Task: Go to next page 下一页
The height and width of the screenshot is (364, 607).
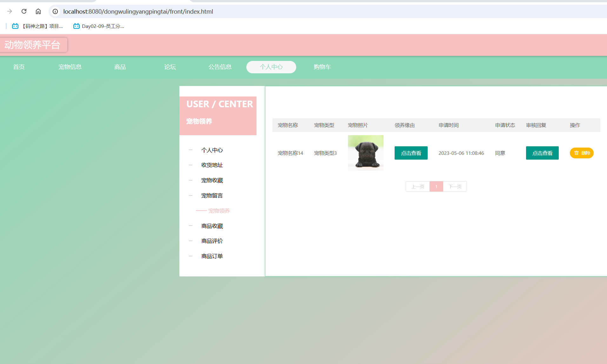Action: [x=455, y=187]
